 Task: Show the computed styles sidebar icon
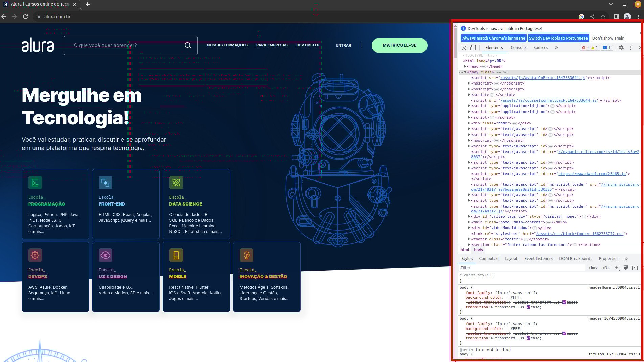click(635, 268)
